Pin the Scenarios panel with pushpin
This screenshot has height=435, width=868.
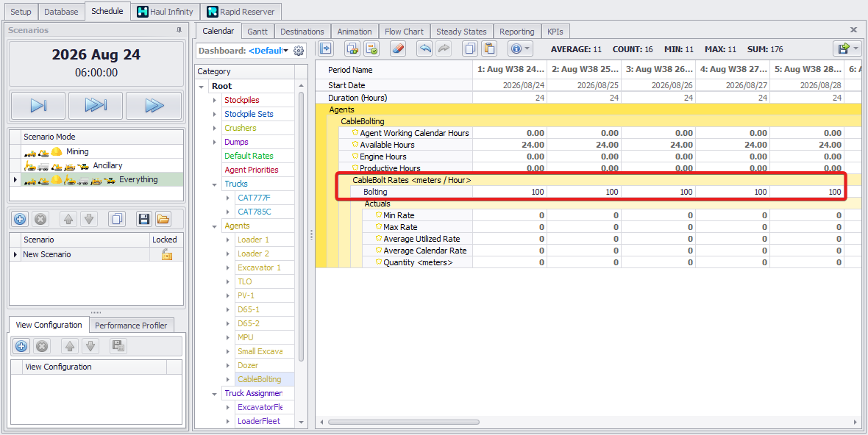tap(179, 30)
